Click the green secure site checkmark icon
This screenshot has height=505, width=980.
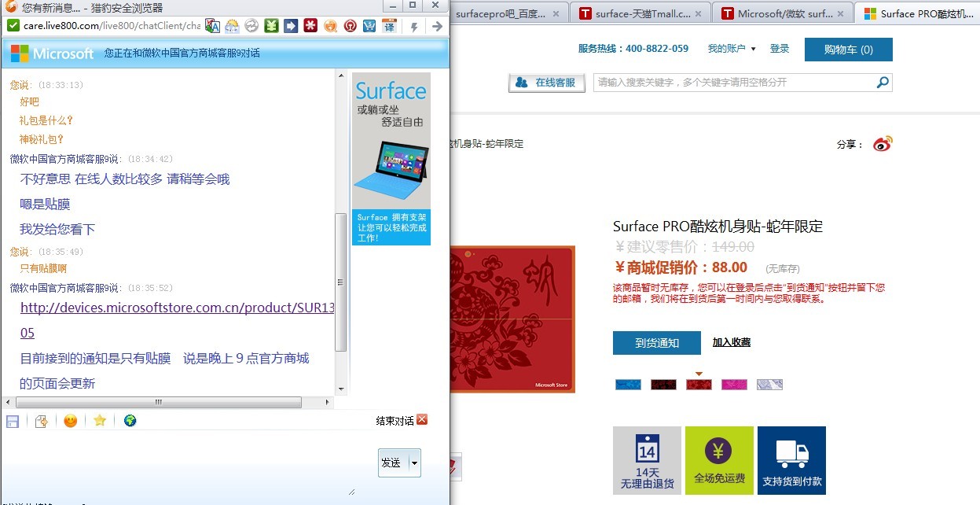tap(13, 26)
